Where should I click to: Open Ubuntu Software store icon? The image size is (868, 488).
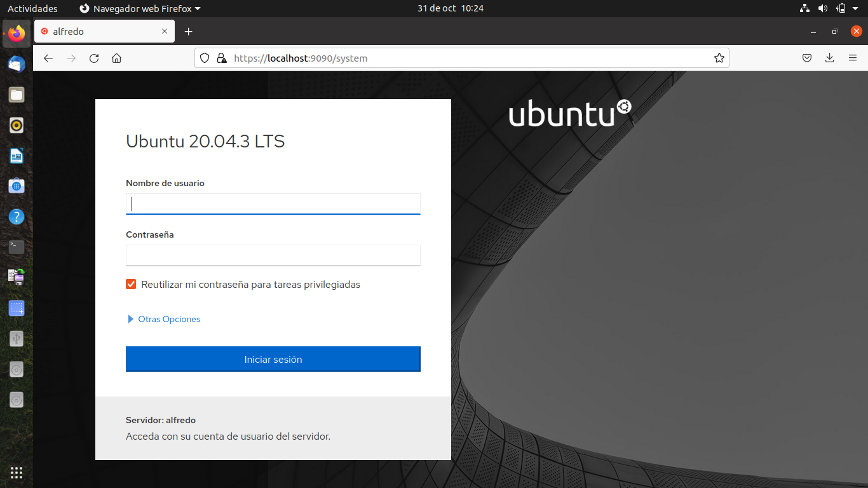[x=17, y=186]
